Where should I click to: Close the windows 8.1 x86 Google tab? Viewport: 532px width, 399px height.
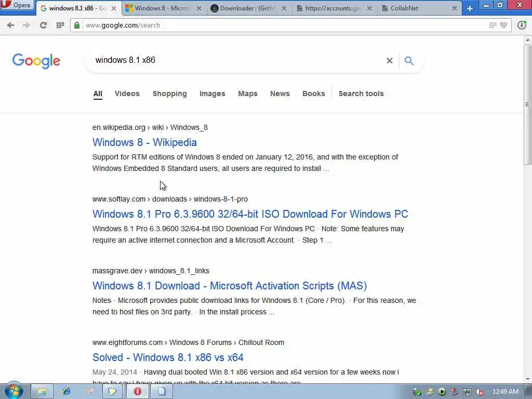coord(114,8)
